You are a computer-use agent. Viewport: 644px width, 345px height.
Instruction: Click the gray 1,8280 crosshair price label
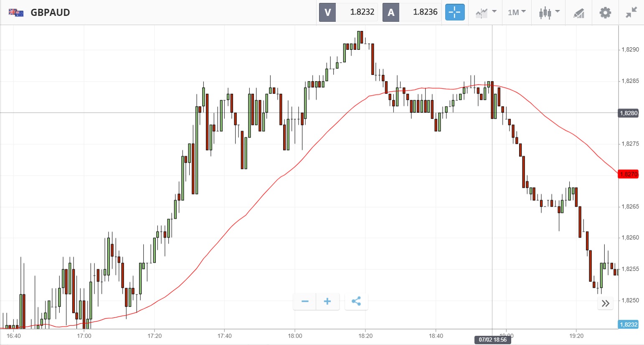(628, 113)
